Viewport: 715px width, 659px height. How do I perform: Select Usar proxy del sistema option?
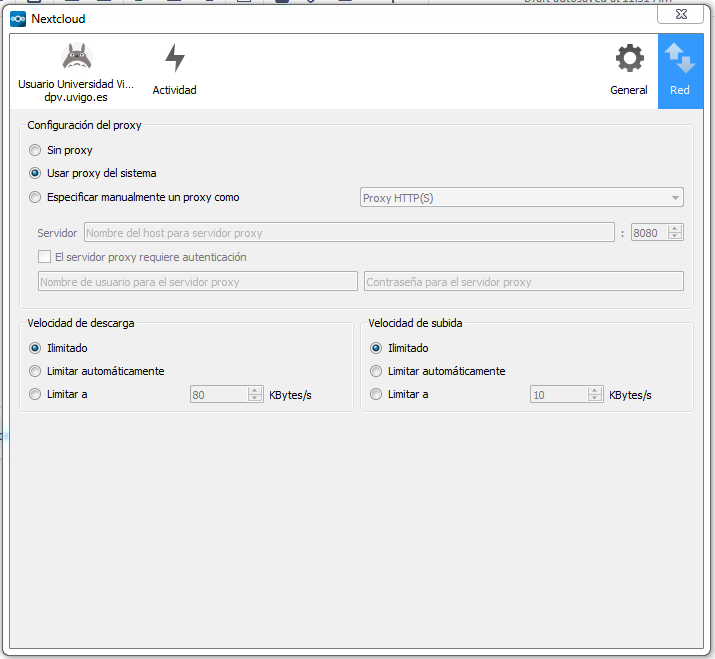[x=36, y=173]
